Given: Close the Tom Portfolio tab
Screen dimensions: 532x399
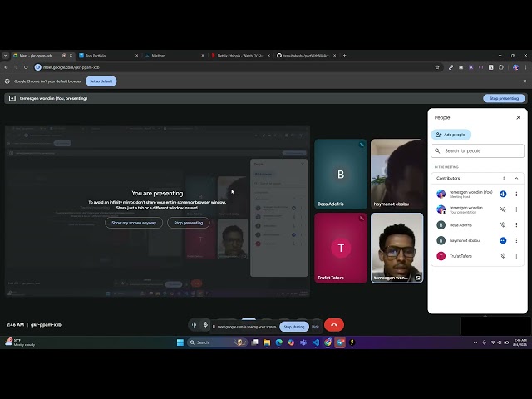Looking at the screenshot, I should tap(136, 56).
